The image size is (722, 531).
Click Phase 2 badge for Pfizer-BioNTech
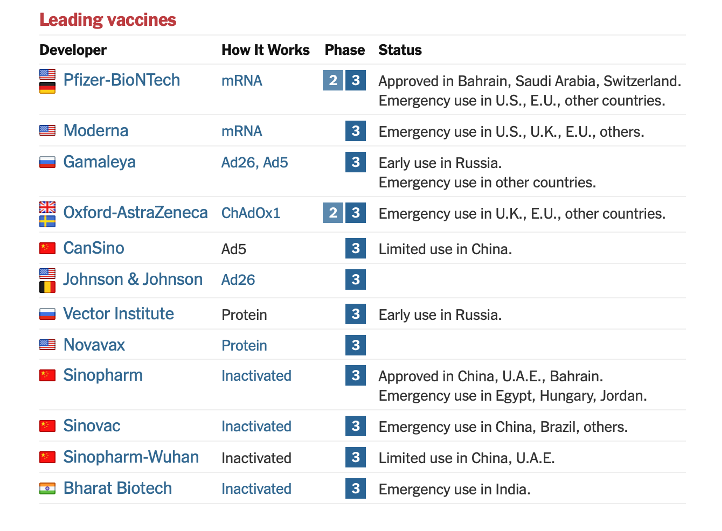pos(333,80)
